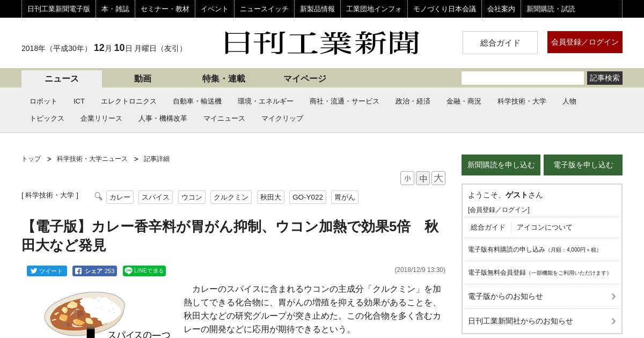The image size is (644, 338).
Task: Select the クルクミン keyword tag
Action: pyautogui.click(x=231, y=197)
